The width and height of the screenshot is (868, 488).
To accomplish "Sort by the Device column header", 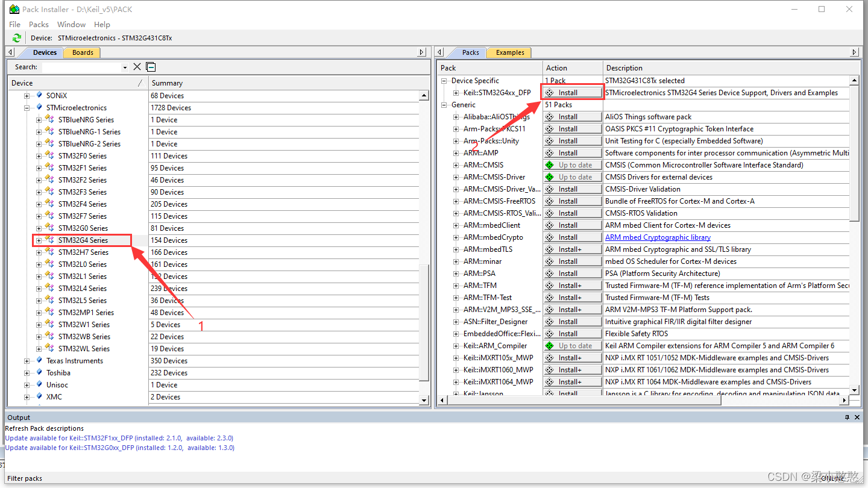I will pyautogui.click(x=78, y=83).
